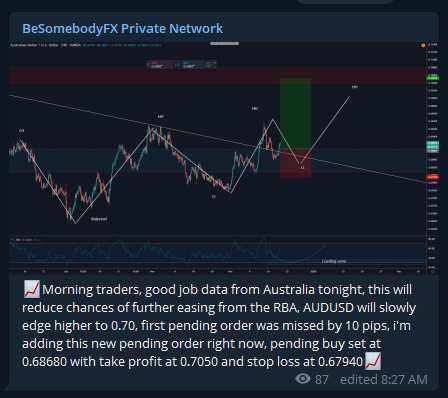This screenshot has width=448, height=398.
Task: Select the red stop-loss zone
Action: point(295,163)
